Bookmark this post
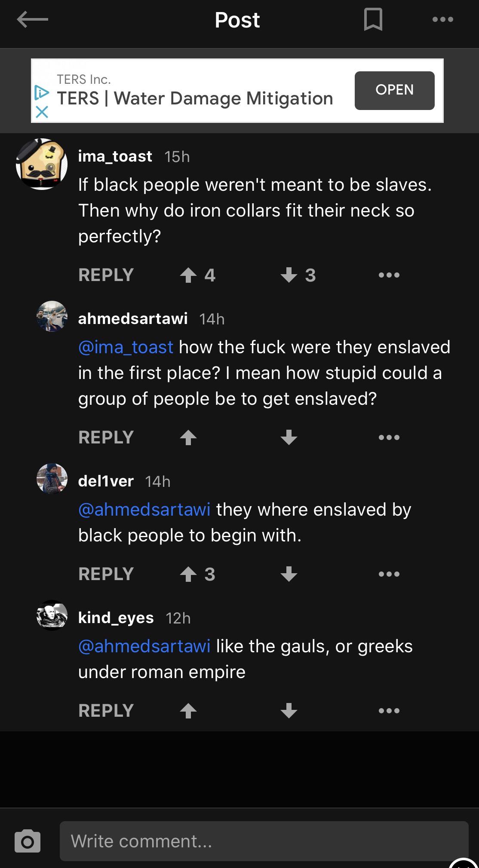Image resolution: width=479 pixels, height=868 pixels. (372, 19)
